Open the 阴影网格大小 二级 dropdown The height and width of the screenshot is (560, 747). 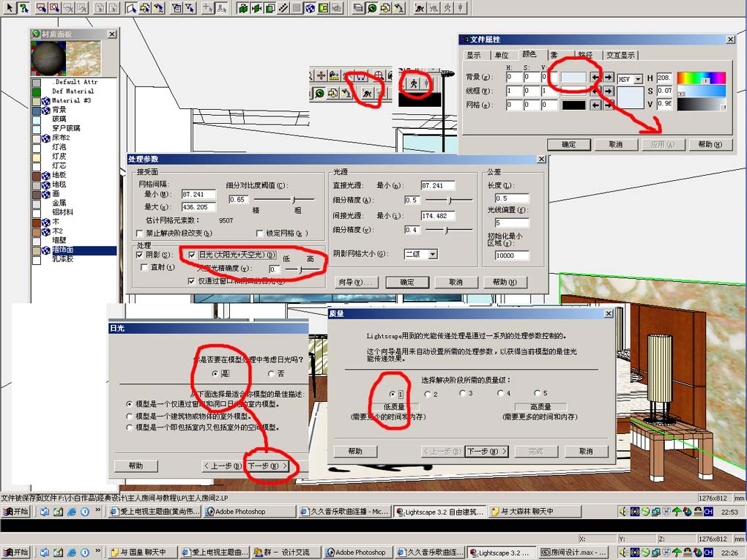(x=433, y=254)
